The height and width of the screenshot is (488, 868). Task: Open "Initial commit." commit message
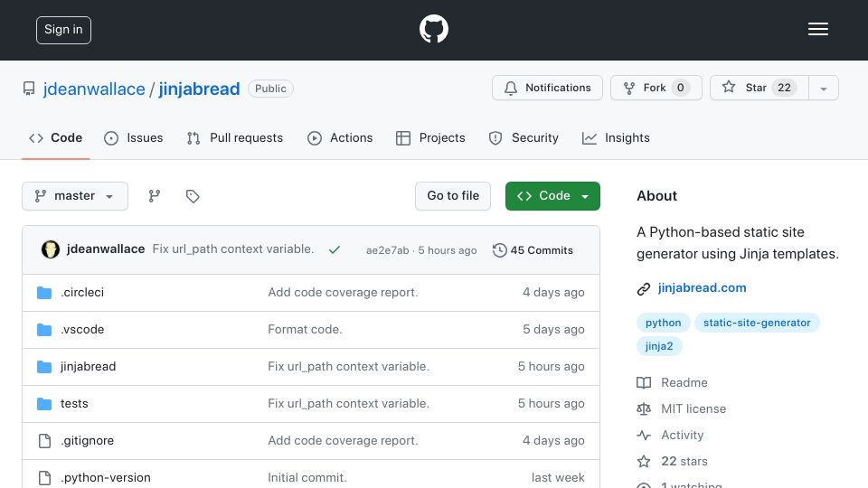(x=307, y=477)
